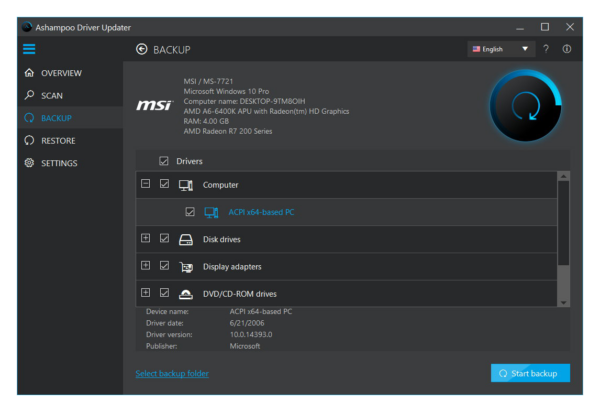
Task: Uncheck the DVD/CD-ROM drives checkbox
Action: coord(165,293)
